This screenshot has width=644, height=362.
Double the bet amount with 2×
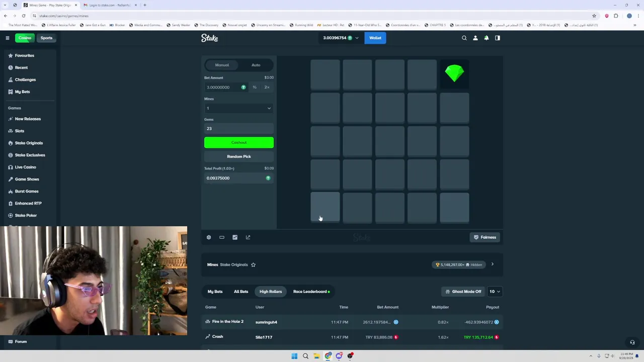(x=267, y=87)
